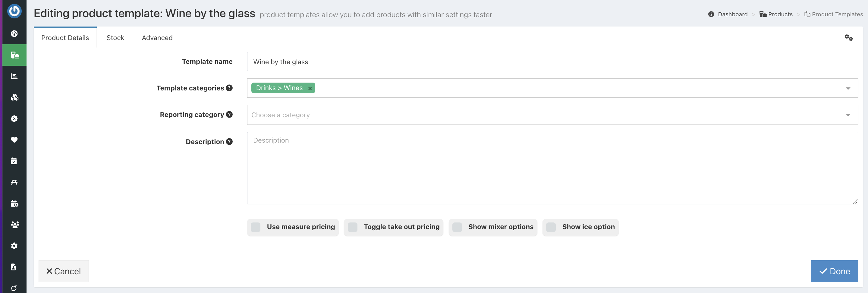Open the dashboard gauge icon in sidebar

[x=14, y=34]
